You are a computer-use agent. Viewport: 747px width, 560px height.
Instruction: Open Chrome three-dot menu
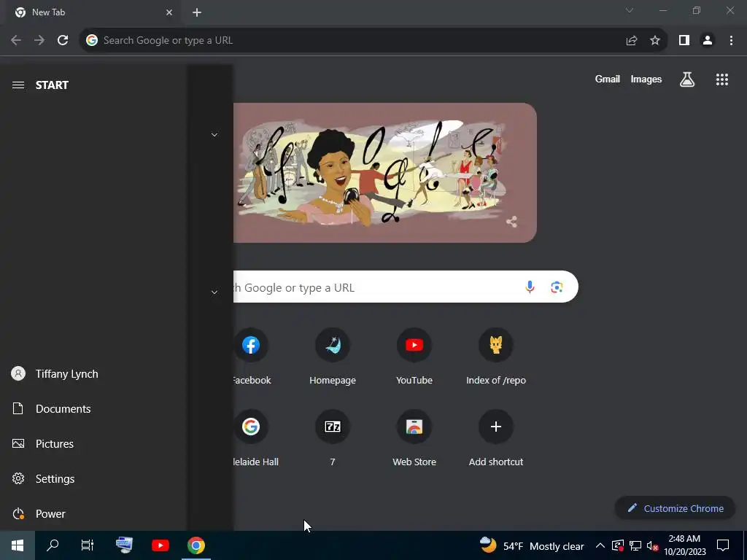coord(731,41)
